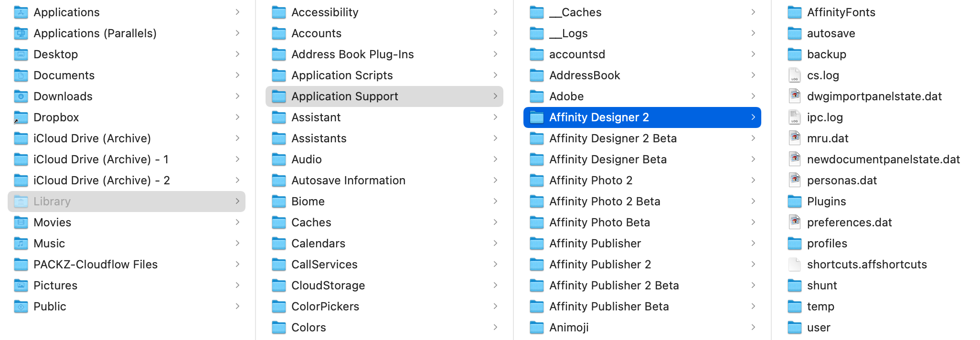Select the Affinity Publisher folder
Image resolution: width=980 pixels, height=340 pixels.
coord(642,244)
